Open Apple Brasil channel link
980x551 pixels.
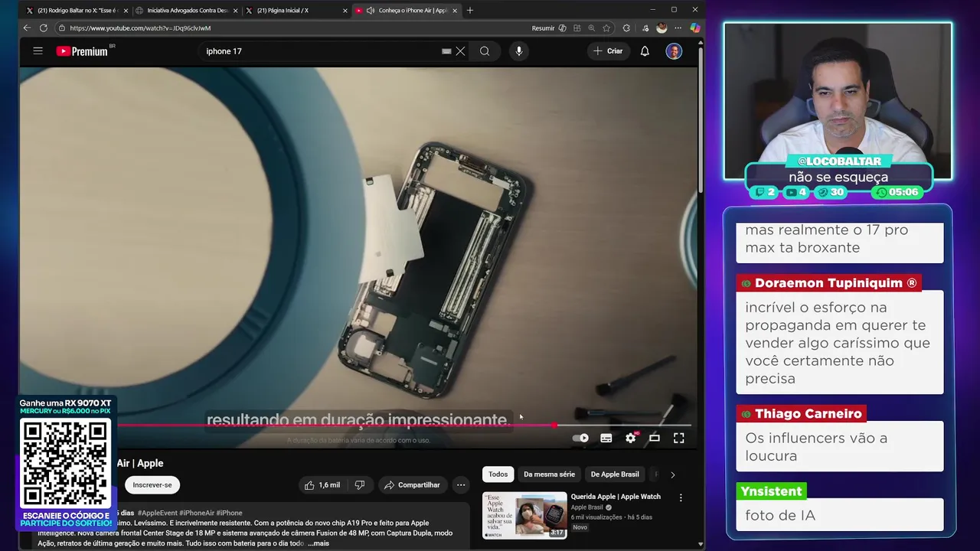586,507
